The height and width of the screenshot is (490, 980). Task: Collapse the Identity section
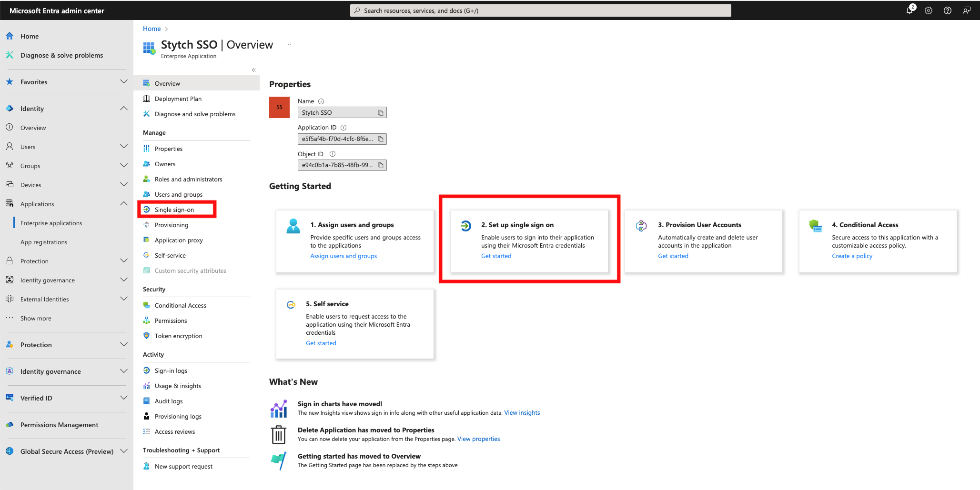[124, 109]
